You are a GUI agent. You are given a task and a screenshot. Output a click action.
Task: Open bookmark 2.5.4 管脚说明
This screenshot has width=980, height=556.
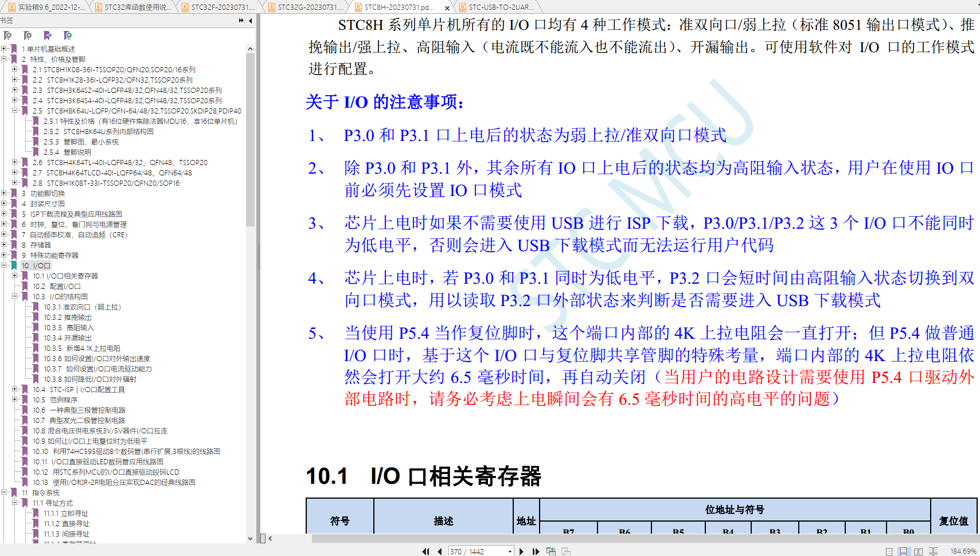click(x=67, y=152)
